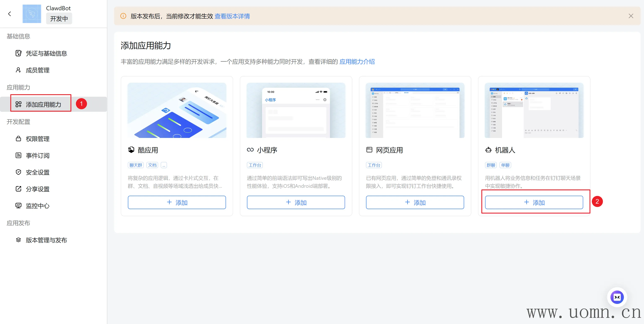Go to 安全设置 shield icon entry
The width and height of the screenshot is (644, 324).
[18, 172]
